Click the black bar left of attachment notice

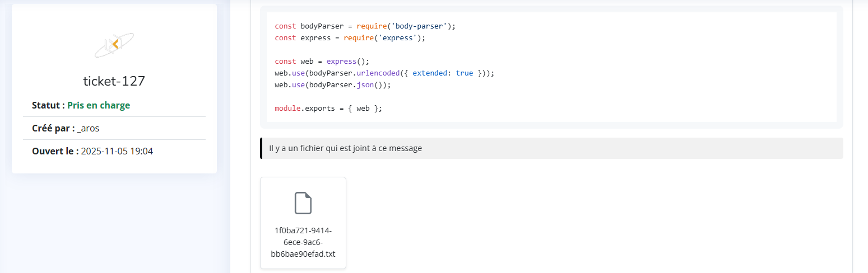tap(261, 148)
